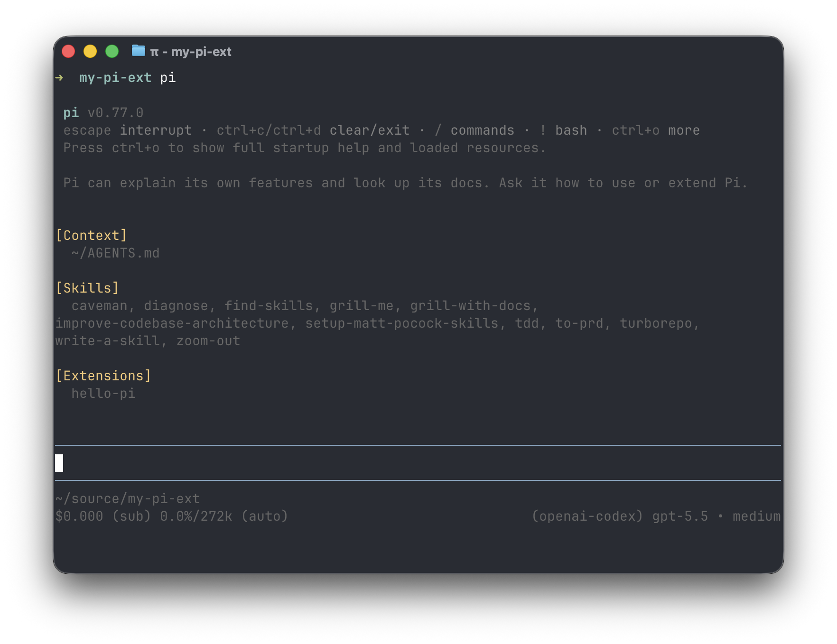
Task: Click the 'caveman' skill name
Action: click(x=99, y=306)
